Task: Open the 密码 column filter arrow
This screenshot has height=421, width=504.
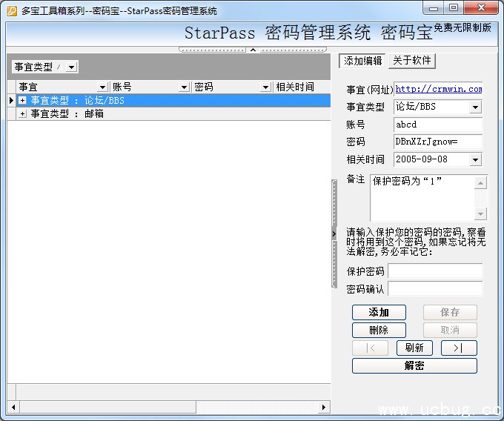Action: (265, 87)
